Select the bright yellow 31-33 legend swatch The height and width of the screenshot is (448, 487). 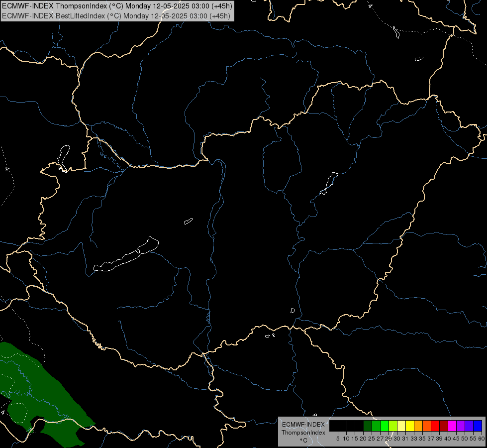coord(410,426)
